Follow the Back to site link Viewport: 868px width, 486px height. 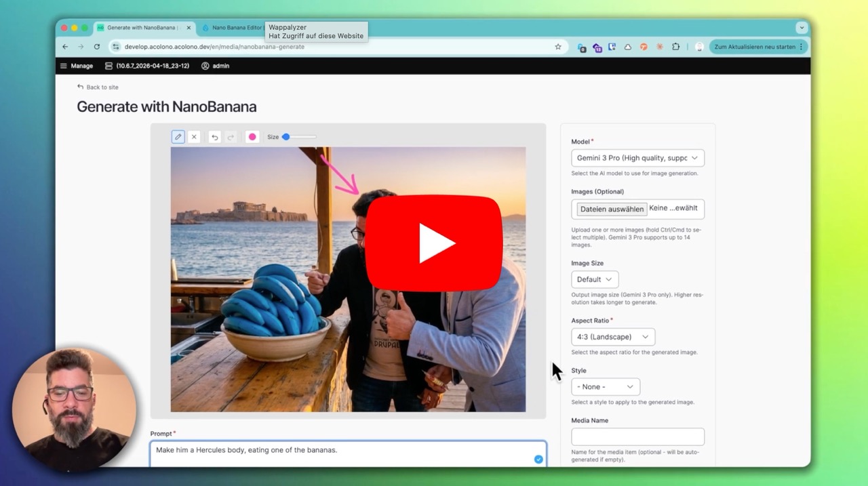click(98, 87)
